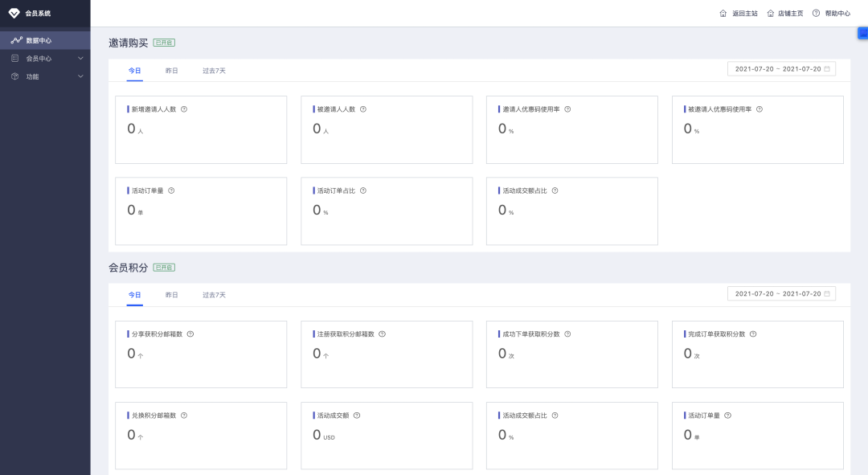868x475 pixels.
Task: Click the 已开启 status badge beside 邀请购买
Action: click(x=164, y=43)
